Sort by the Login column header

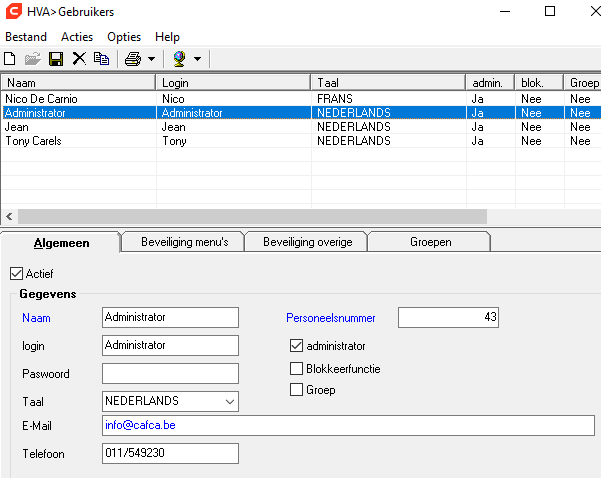pyautogui.click(x=233, y=83)
